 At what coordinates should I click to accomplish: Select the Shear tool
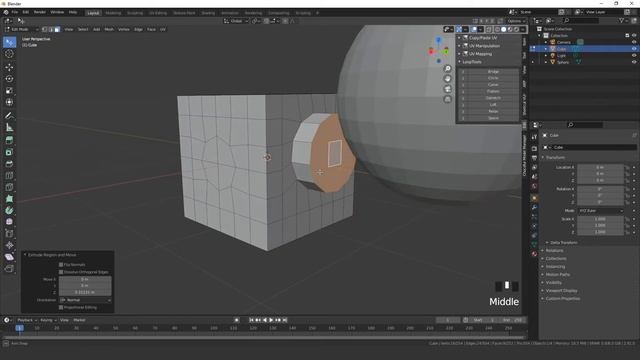tap(9, 257)
